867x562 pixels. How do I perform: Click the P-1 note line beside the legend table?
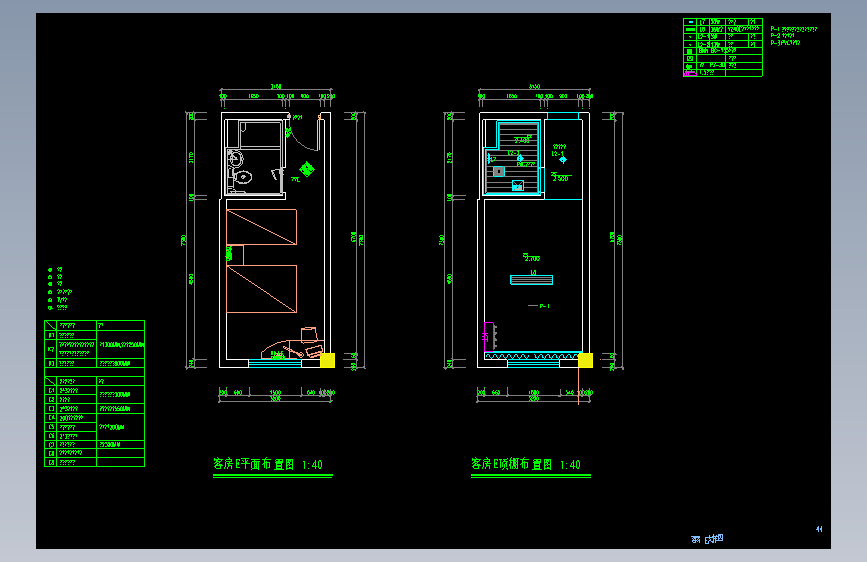click(x=793, y=29)
